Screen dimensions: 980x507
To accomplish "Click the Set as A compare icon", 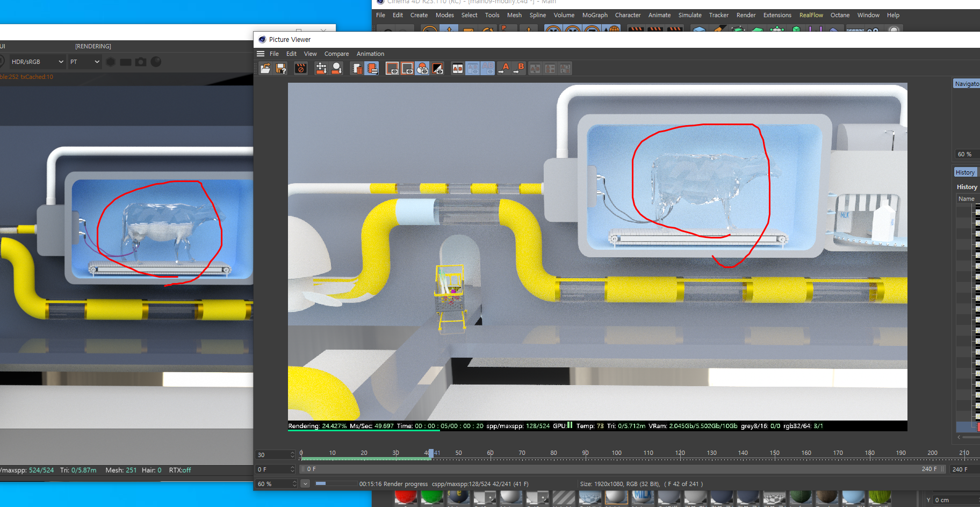I will tap(504, 68).
